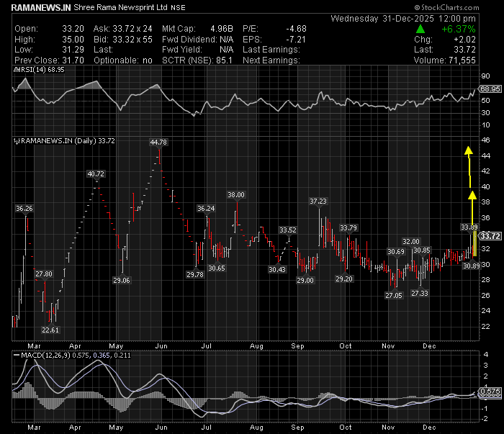
Task: Click the 29.78 price label
Action: [195, 275]
